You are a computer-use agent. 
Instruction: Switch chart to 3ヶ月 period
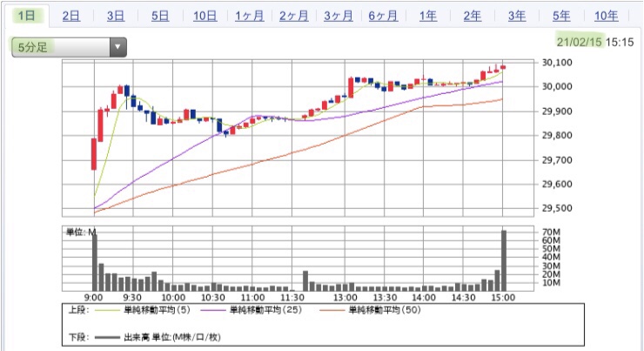[x=338, y=16]
